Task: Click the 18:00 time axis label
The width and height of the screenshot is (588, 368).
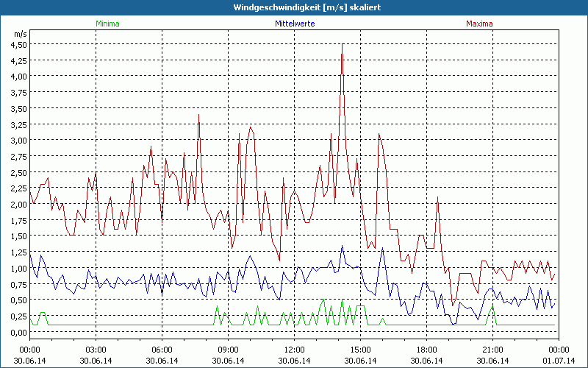Action: pos(426,350)
